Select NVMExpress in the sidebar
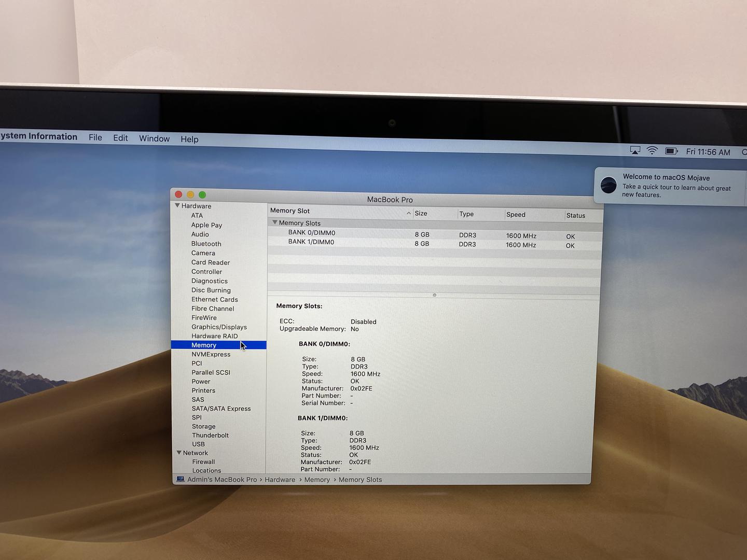Viewport: 747px width, 560px height. point(211,354)
